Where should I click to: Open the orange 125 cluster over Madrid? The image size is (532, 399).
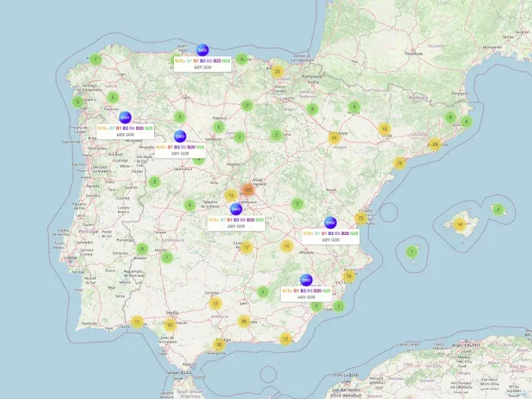(x=248, y=190)
